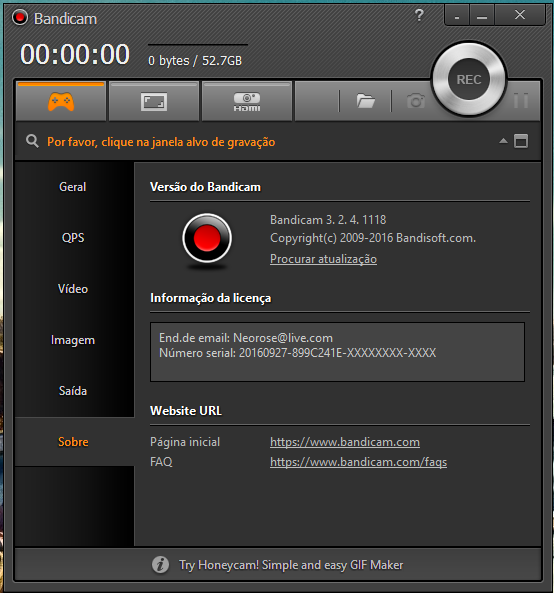Click the 'Página inicial' label
The image size is (554, 593).
pyautogui.click(x=185, y=442)
